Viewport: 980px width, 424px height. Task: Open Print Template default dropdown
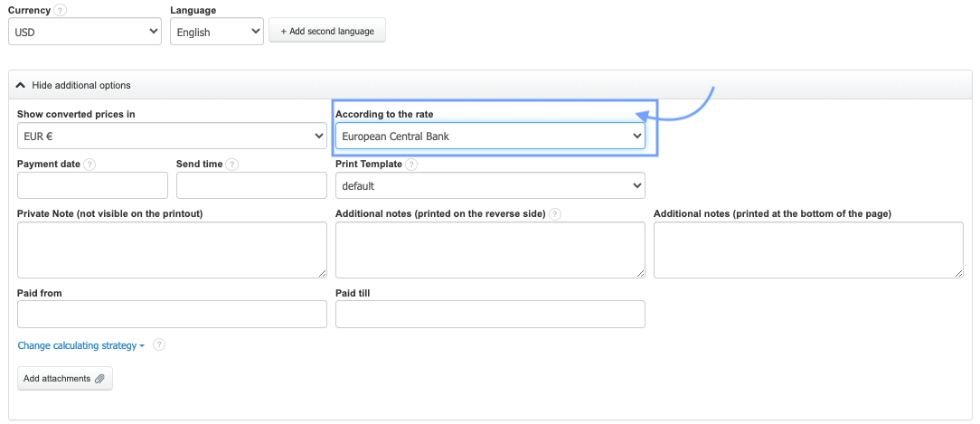point(490,185)
